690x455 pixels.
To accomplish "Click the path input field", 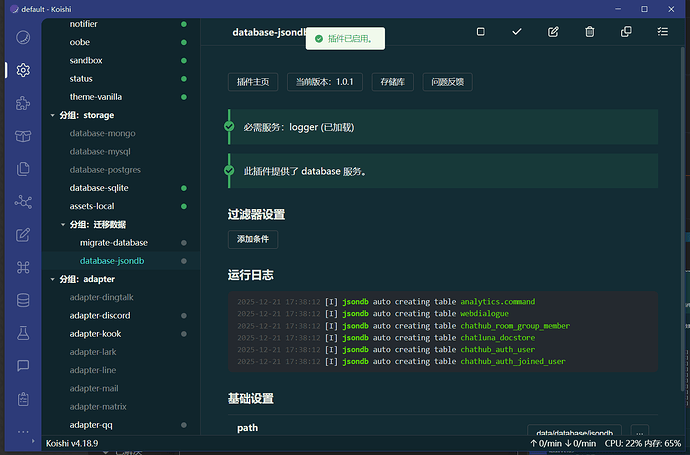I will tap(575, 431).
